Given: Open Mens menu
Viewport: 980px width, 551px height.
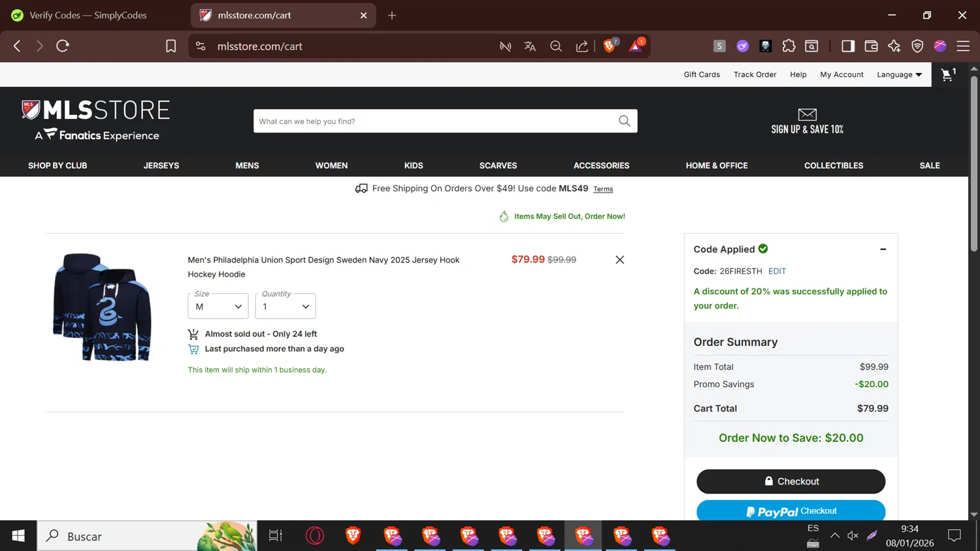Looking at the screenshot, I should [247, 166].
